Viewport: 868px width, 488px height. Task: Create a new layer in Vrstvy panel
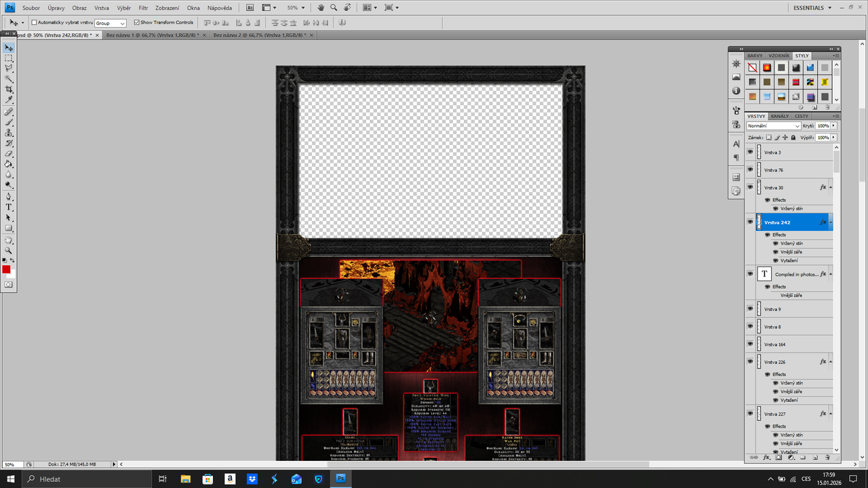tap(816, 457)
